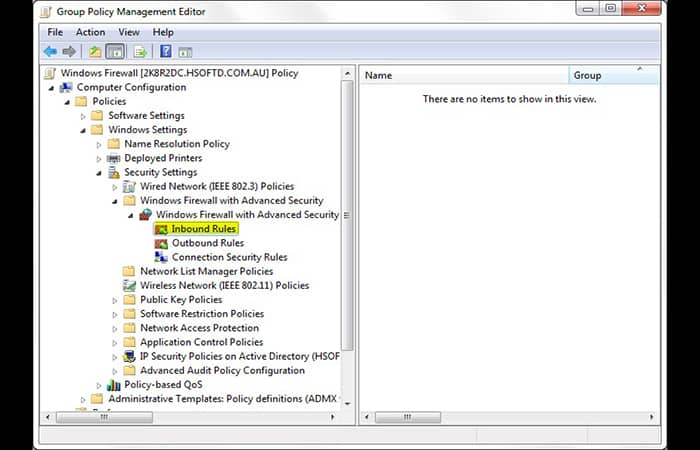The height and width of the screenshot is (450, 700).
Task: Expand Application Control Policies node
Action: (115, 343)
